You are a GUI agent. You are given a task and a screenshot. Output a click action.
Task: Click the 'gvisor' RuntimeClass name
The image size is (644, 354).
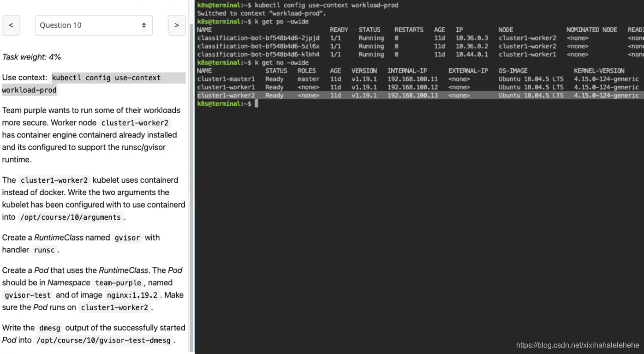point(127,238)
